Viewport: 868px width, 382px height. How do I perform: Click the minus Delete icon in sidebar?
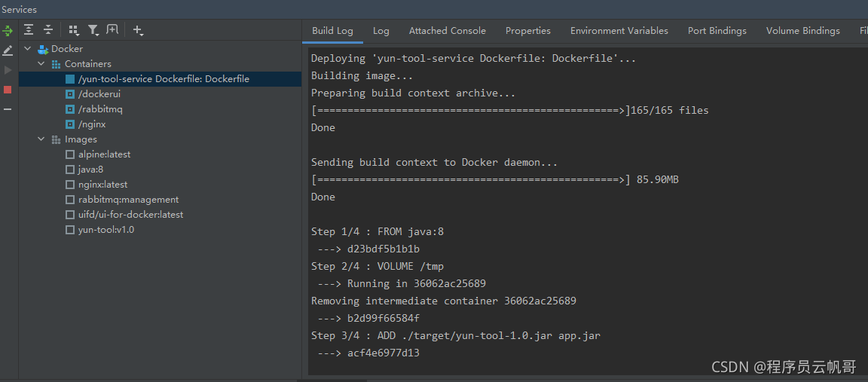pos(8,109)
